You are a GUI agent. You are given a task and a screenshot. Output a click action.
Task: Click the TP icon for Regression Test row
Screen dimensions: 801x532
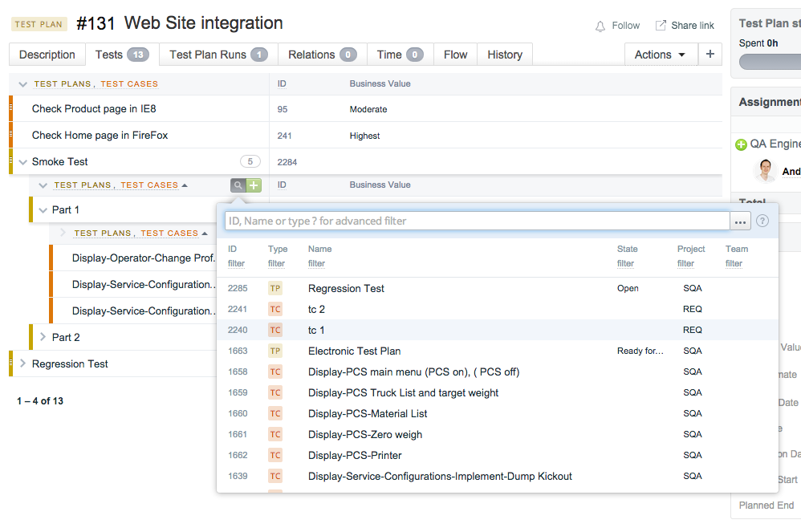275,288
